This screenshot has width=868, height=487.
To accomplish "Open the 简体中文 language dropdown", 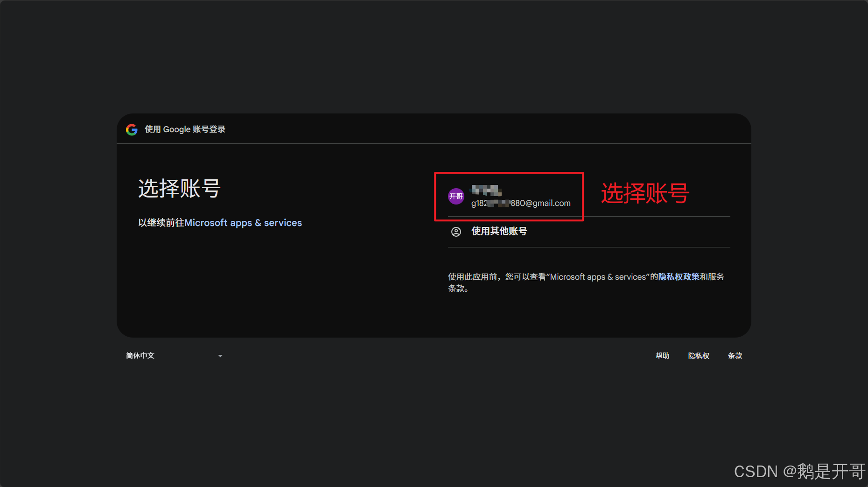I will 175,356.
